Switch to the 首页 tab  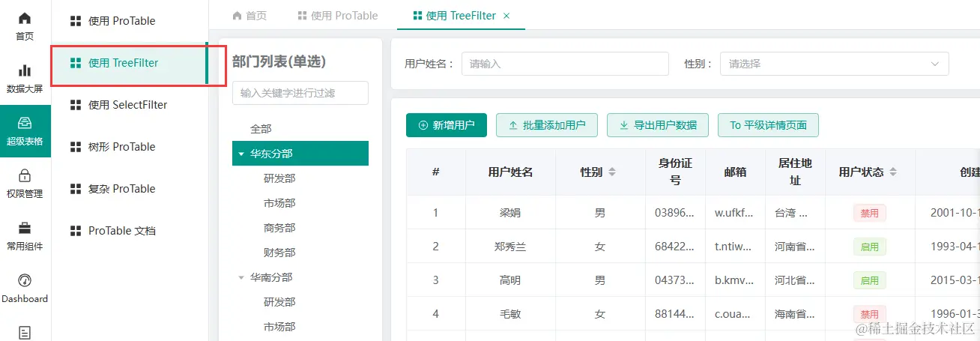[x=249, y=15]
